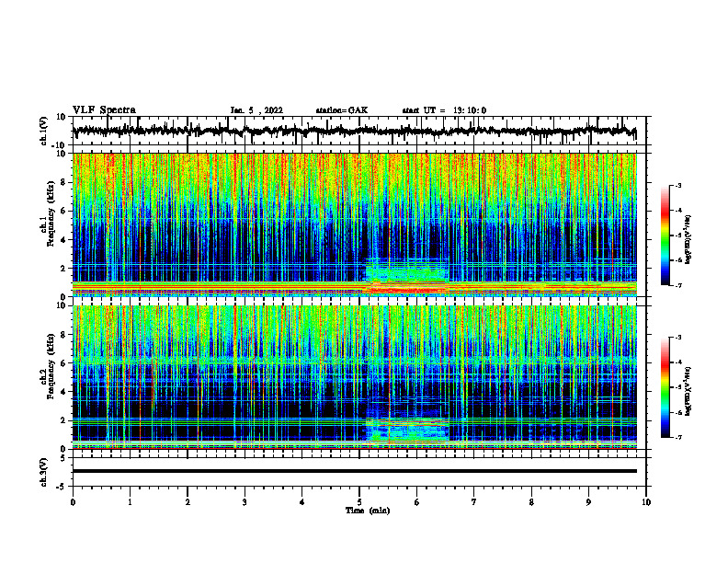Click time axis tick label "2"
Screen dimensions: 728x563
click(x=188, y=502)
